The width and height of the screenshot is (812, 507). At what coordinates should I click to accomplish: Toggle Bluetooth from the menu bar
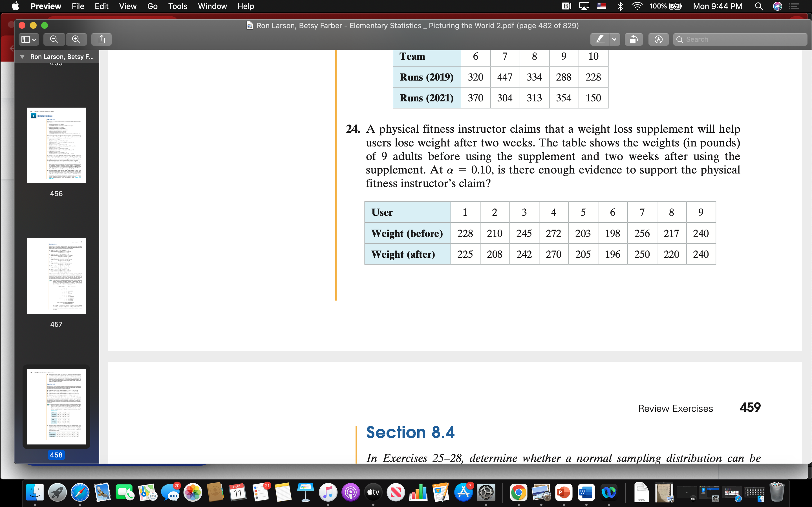click(620, 6)
